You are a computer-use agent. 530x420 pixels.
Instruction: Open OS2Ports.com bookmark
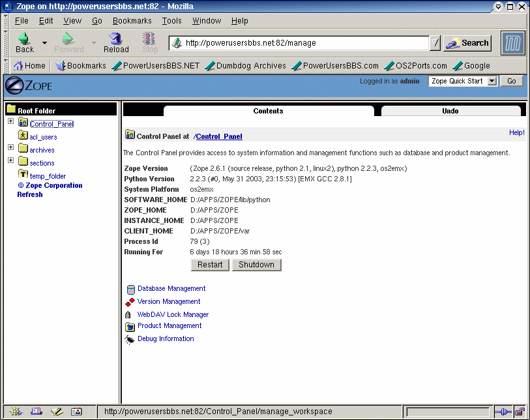click(x=416, y=66)
